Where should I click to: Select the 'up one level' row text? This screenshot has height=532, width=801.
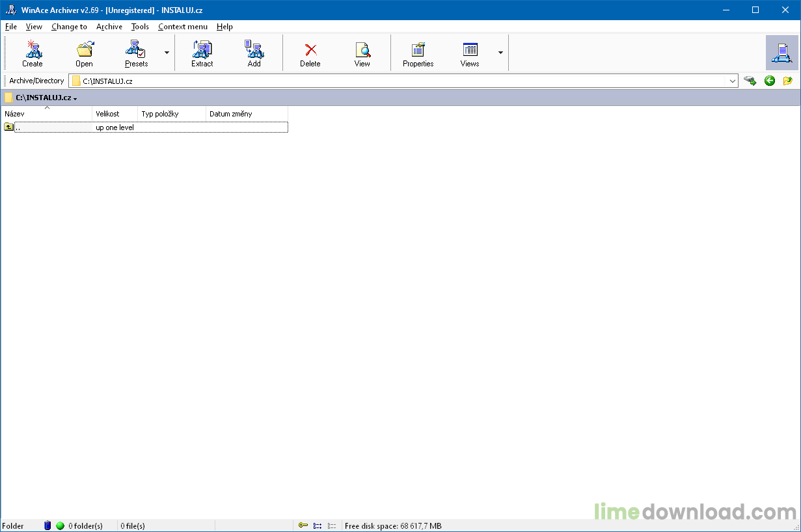pyautogui.click(x=115, y=127)
